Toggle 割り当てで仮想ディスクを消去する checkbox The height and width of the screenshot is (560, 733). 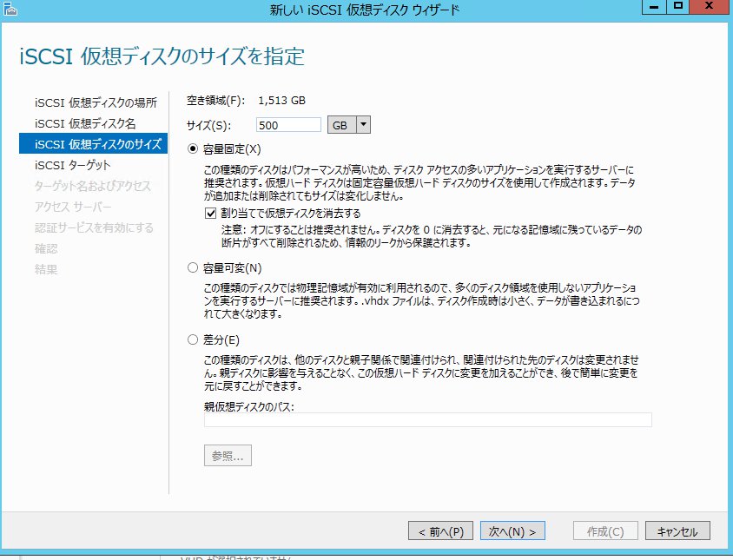211,213
